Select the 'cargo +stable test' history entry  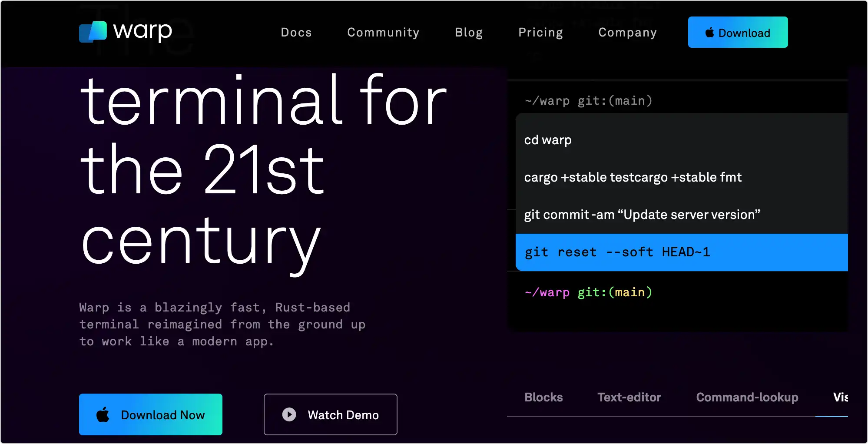(x=682, y=177)
